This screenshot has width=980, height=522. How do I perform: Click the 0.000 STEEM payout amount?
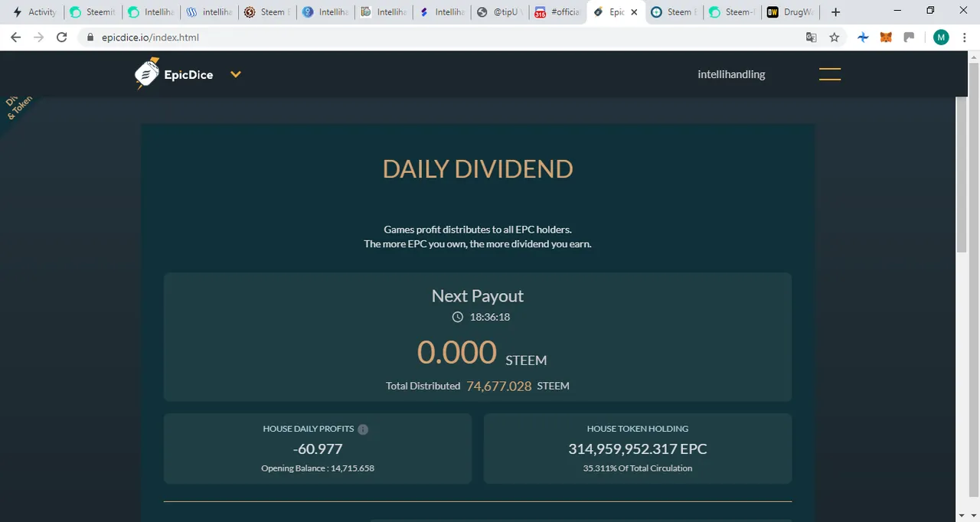tap(482, 353)
